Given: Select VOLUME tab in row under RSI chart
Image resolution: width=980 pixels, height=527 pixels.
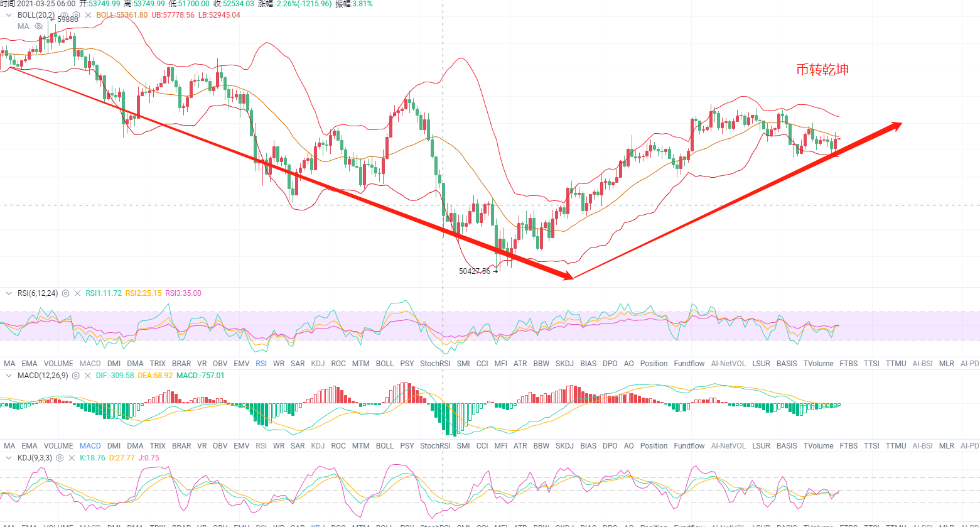Looking at the screenshot, I should (x=58, y=364).
